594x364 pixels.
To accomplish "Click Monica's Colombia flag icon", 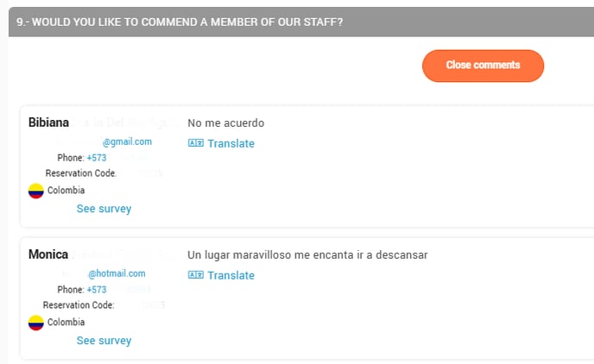I will (36, 323).
